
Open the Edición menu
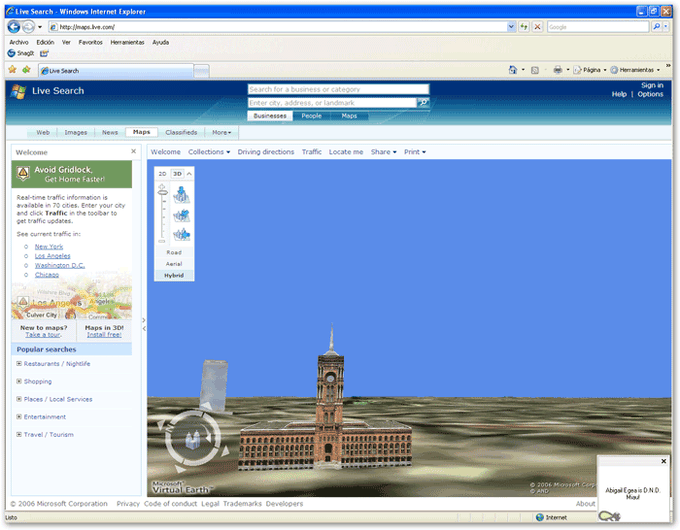click(45, 42)
